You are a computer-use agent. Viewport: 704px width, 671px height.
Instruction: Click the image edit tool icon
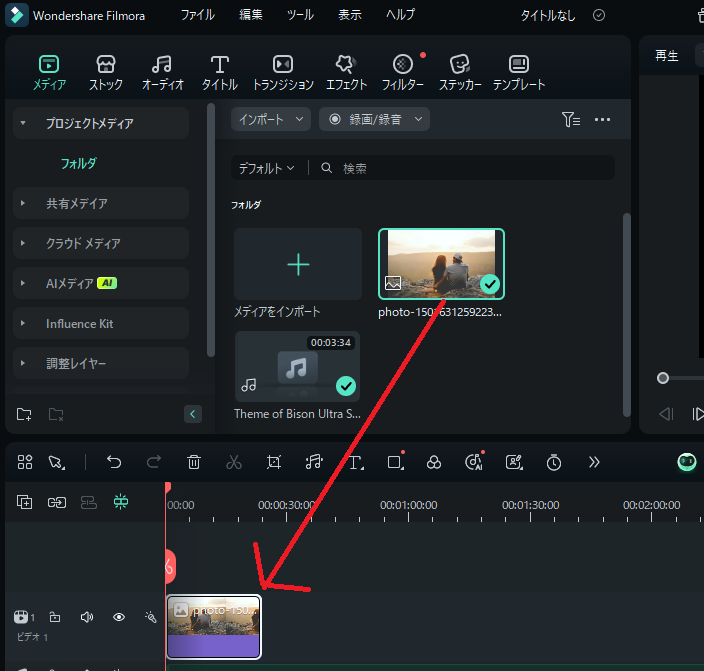(x=514, y=462)
